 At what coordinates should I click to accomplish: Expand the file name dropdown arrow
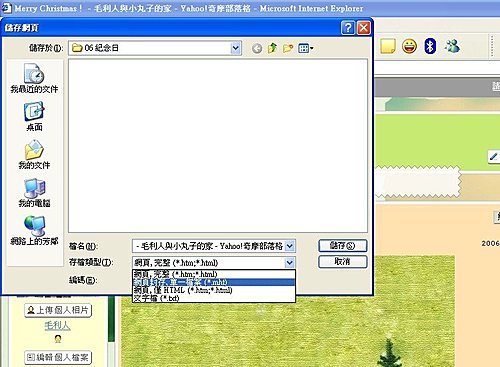click(x=290, y=246)
